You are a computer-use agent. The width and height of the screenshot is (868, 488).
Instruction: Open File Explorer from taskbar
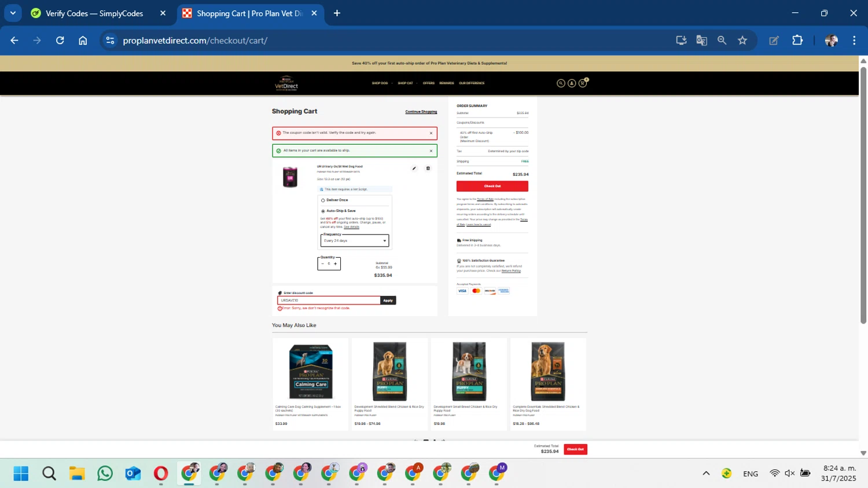[77, 474]
